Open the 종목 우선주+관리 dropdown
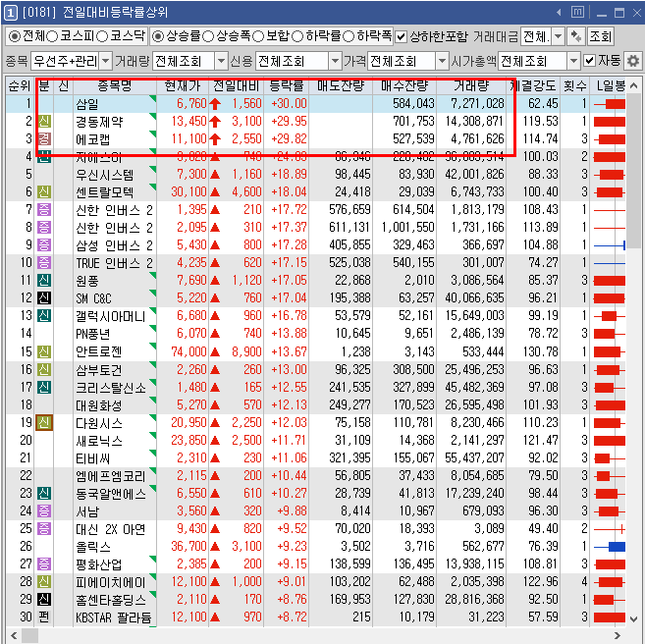Screen dimensions: 645x644 (x=106, y=61)
